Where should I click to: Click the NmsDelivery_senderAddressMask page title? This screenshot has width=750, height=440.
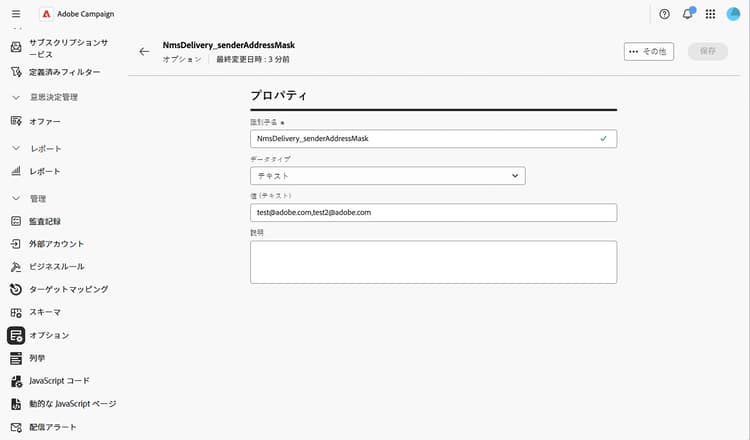(x=229, y=45)
